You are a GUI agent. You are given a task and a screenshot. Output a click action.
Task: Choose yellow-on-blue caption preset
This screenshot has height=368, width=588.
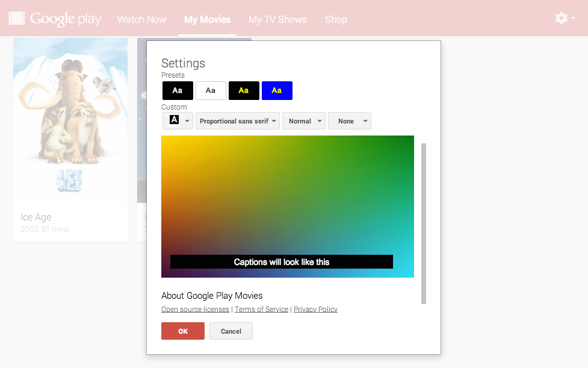pos(277,90)
